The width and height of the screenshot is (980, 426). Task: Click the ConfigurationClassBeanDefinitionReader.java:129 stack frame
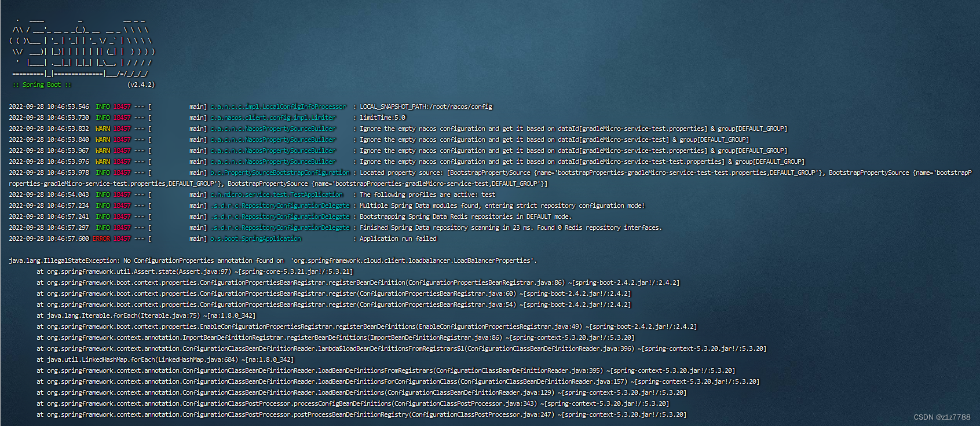point(361,392)
